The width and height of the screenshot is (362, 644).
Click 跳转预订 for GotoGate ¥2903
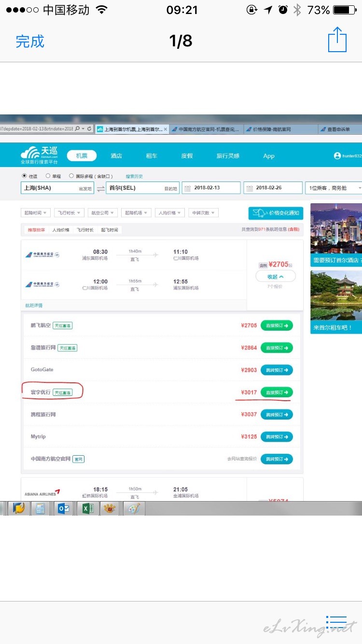tap(277, 370)
